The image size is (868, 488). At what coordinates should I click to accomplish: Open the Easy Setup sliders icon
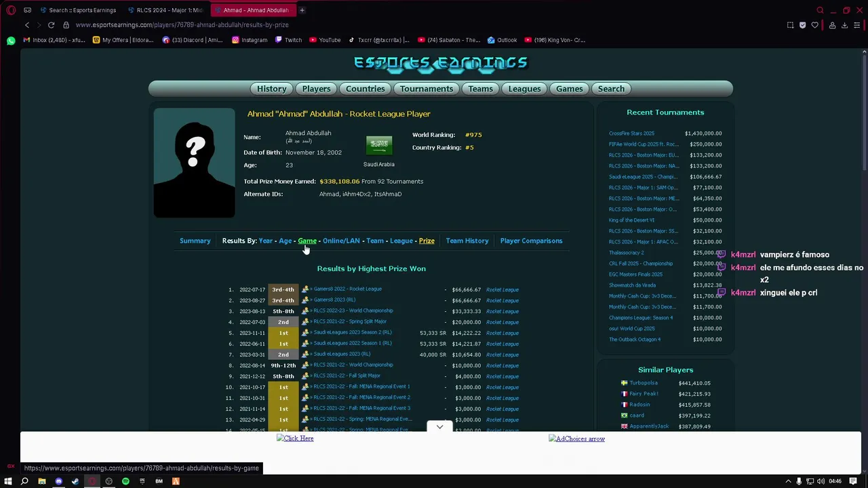pos(857,25)
